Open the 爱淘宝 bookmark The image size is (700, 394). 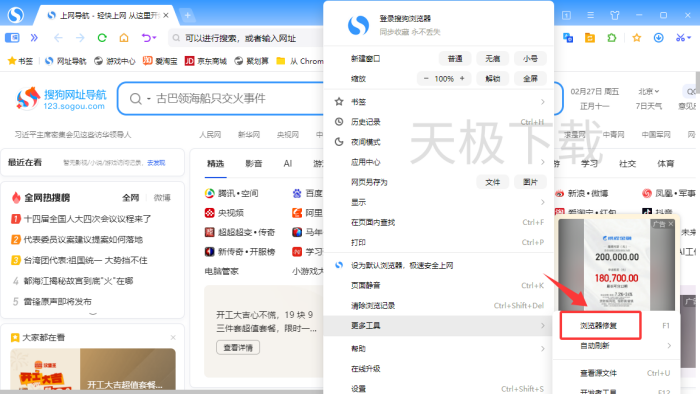(x=160, y=61)
